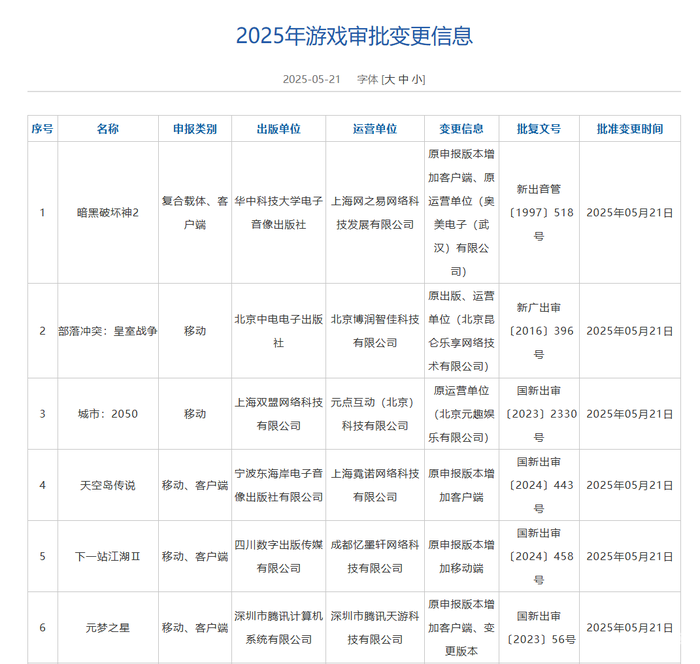This screenshot has height=664, width=700.
Task: Click the 运营单位 column header
Action: [x=375, y=129]
